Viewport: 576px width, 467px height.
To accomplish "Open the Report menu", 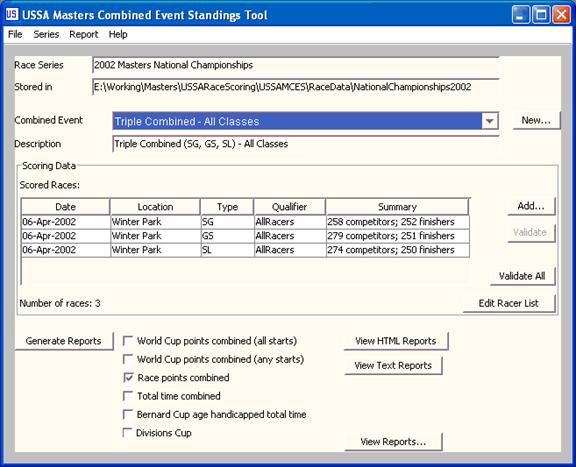I will pyautogui.click(x=84, y=34).
